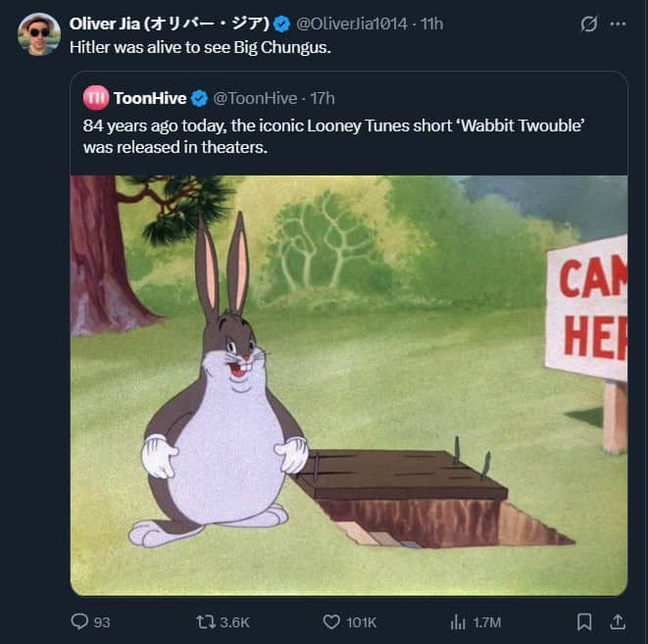View post analytics bar chart icon
This screenshot has width=648, height=644.
click(457, 621)
